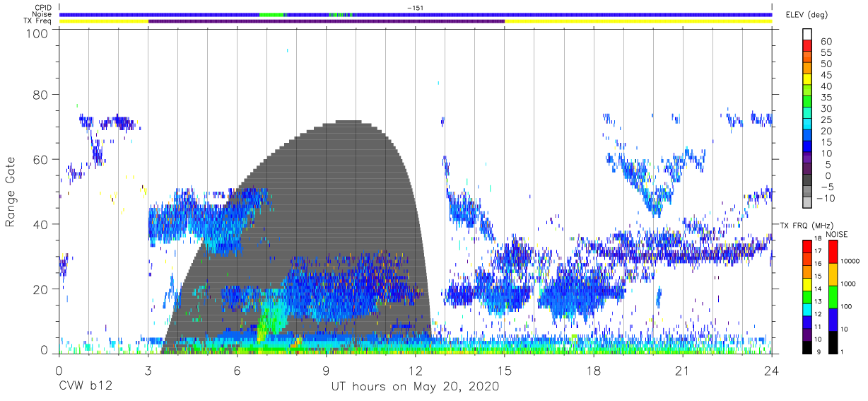This screenshot has height=401, width=868.
Task: Click the 6 hour tick label on the UT axis
Action: click(x=237, y=371)
